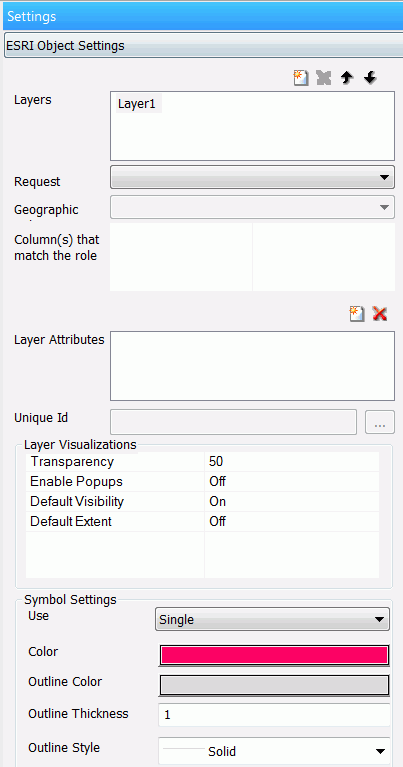Image resolution: width=403 pixels, height=767 pixels.
Task: Pick the pink symbol Color swatch
Action: click(x=274, y=655)
